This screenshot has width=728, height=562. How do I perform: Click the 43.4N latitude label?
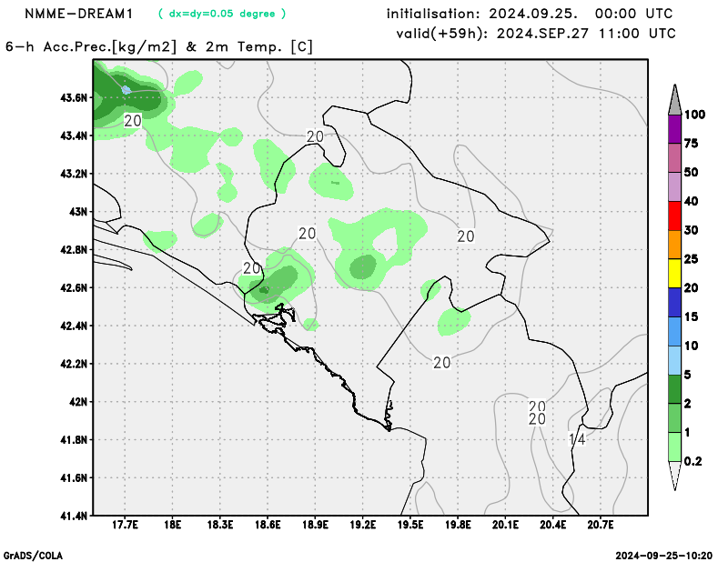[x=74, y=136]
